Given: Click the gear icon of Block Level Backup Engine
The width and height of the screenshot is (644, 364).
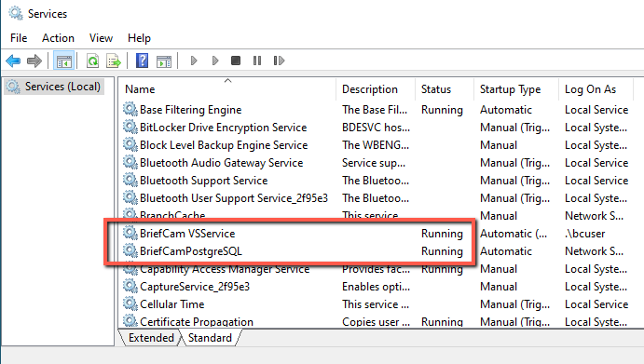Looking at the screenshot, I should 130,144.
